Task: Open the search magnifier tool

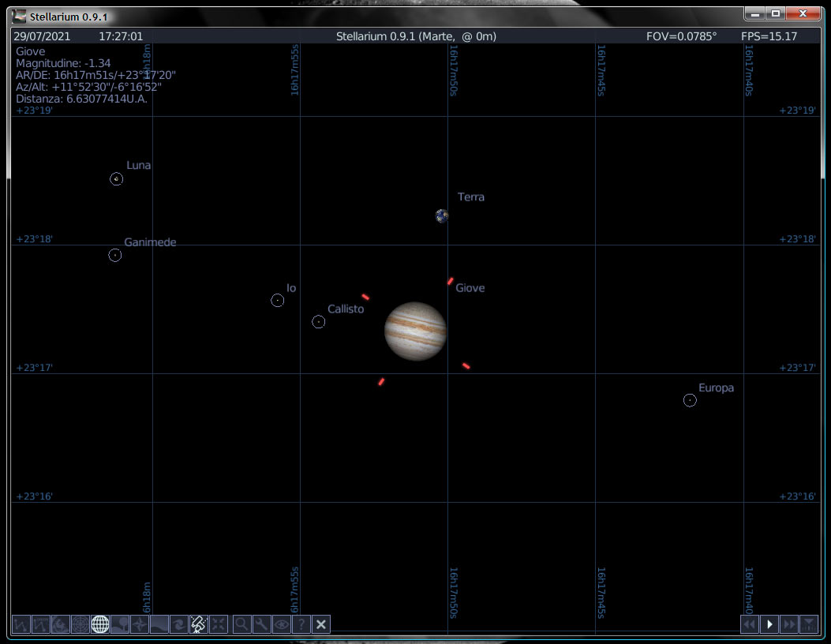Action: (241, 623)
